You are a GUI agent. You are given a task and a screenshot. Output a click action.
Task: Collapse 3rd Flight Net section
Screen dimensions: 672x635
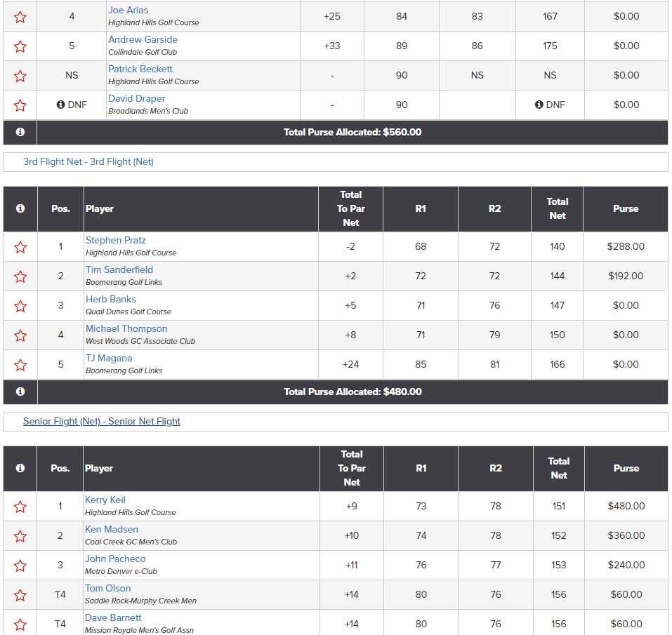88,162
